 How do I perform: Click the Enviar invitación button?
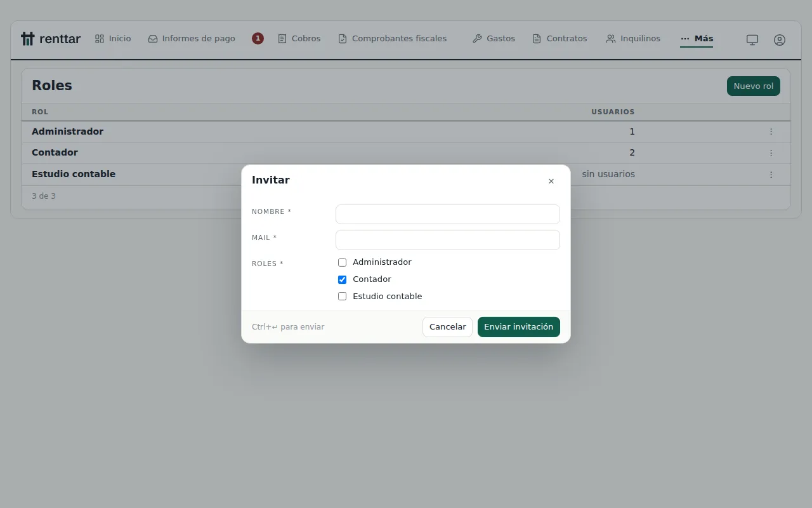pos(519,327)
